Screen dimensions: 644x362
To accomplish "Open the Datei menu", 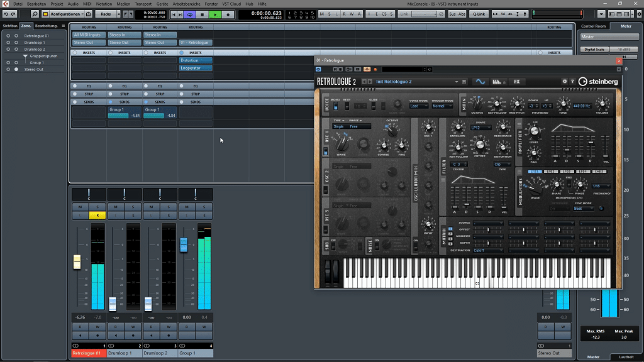I will point(18,4).
